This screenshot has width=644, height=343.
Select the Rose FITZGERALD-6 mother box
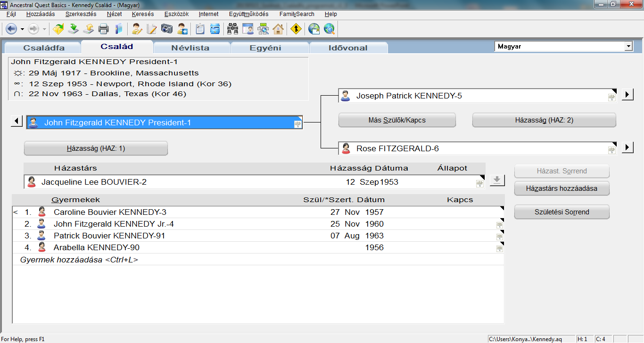pyautogui.click(x=478, y=148)
